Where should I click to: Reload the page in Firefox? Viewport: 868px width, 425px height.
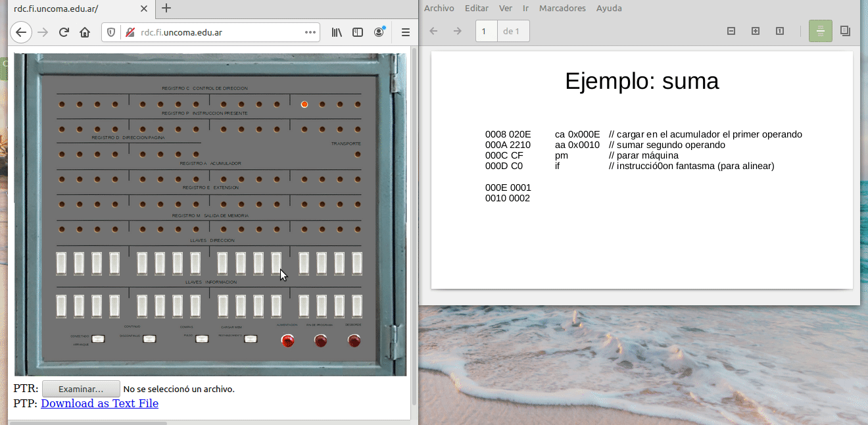(64, 32)
